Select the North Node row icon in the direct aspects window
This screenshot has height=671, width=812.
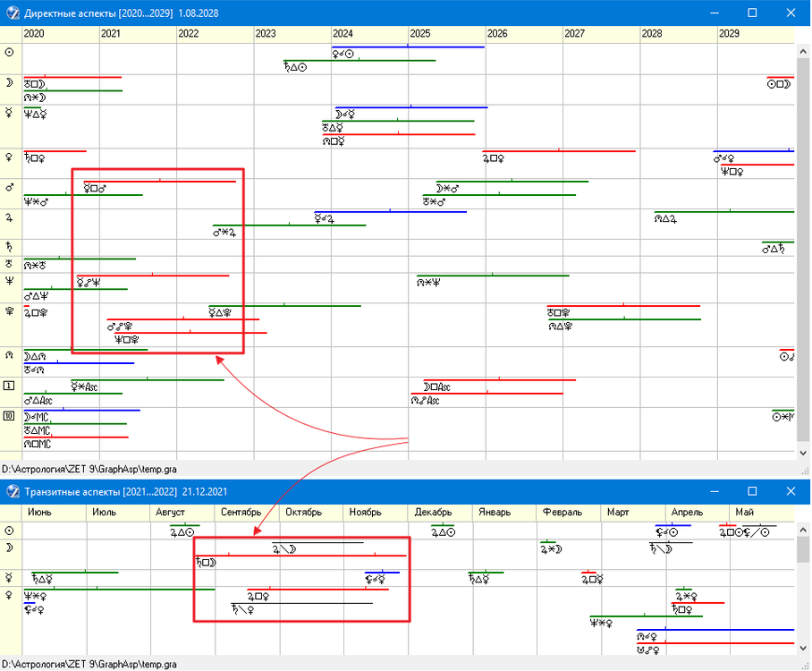(9, 355)
